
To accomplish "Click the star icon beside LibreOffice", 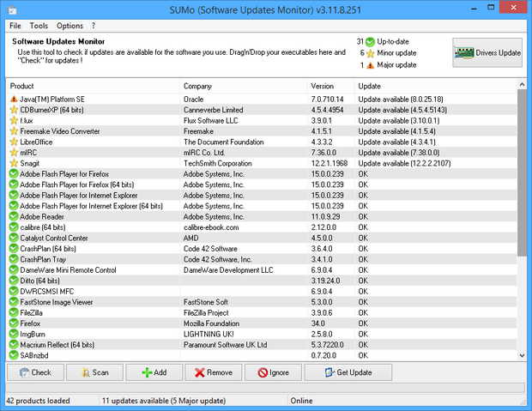I will tap(14, 142).
